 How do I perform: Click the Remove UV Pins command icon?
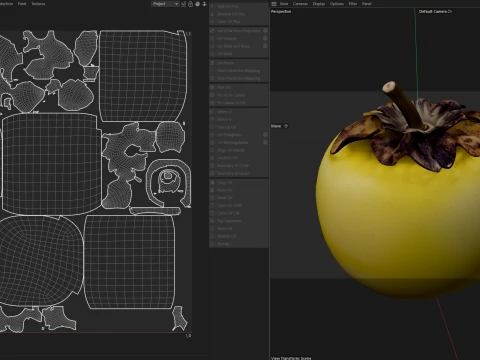point(212,14)
